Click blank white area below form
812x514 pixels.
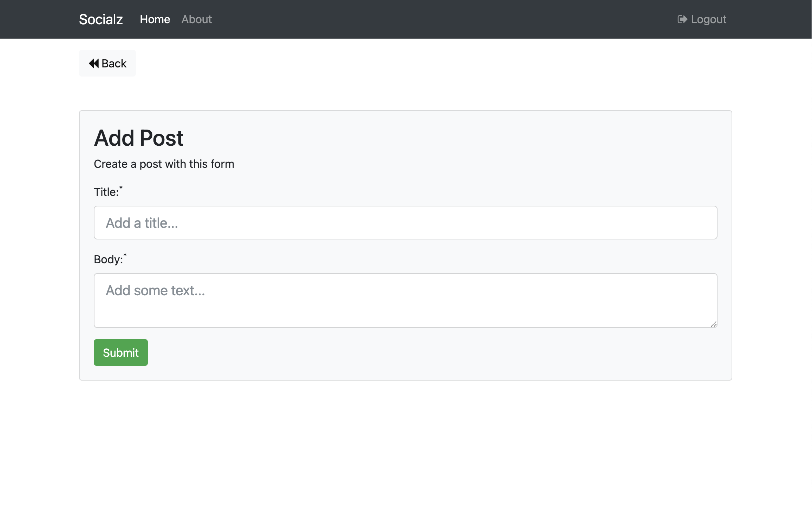point(405,449)
